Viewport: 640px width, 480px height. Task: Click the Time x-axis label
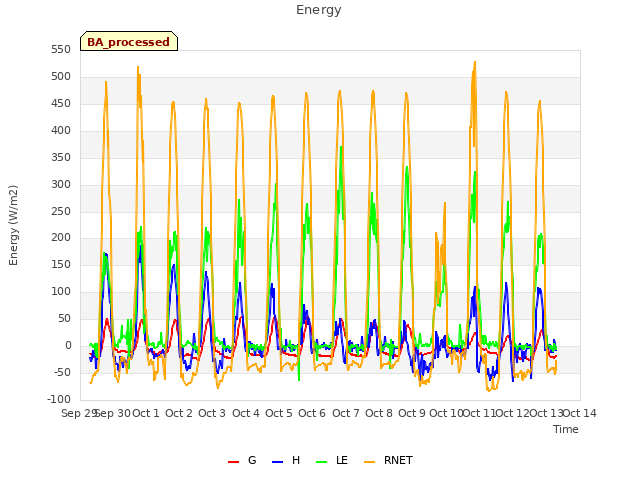(x=566, y=429)
